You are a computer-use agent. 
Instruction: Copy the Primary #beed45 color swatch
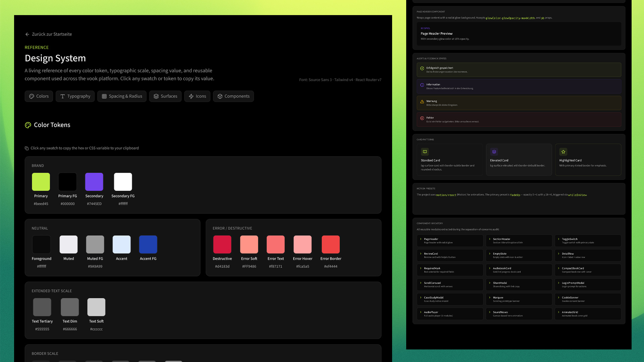[41, 181]
